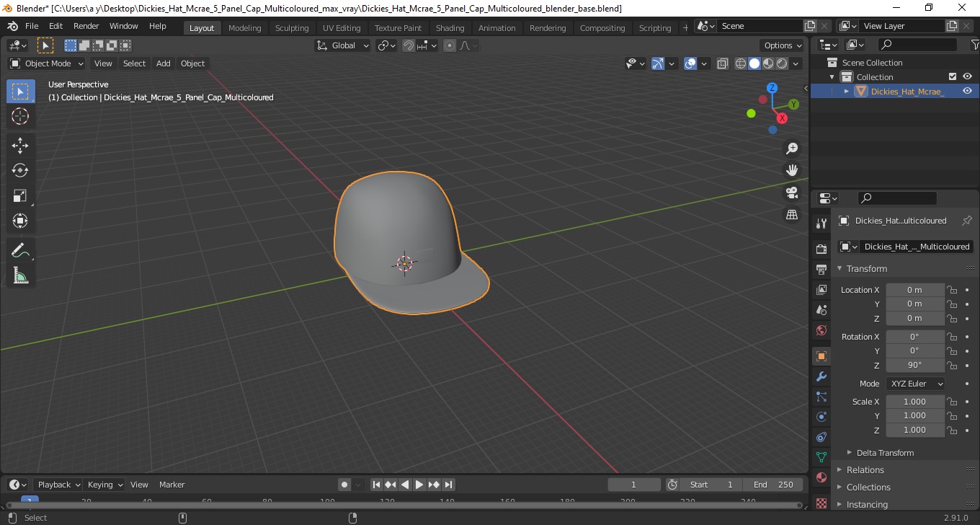Click the pan hand gizmo
This screenshot has height=525, width=980.
792,170
